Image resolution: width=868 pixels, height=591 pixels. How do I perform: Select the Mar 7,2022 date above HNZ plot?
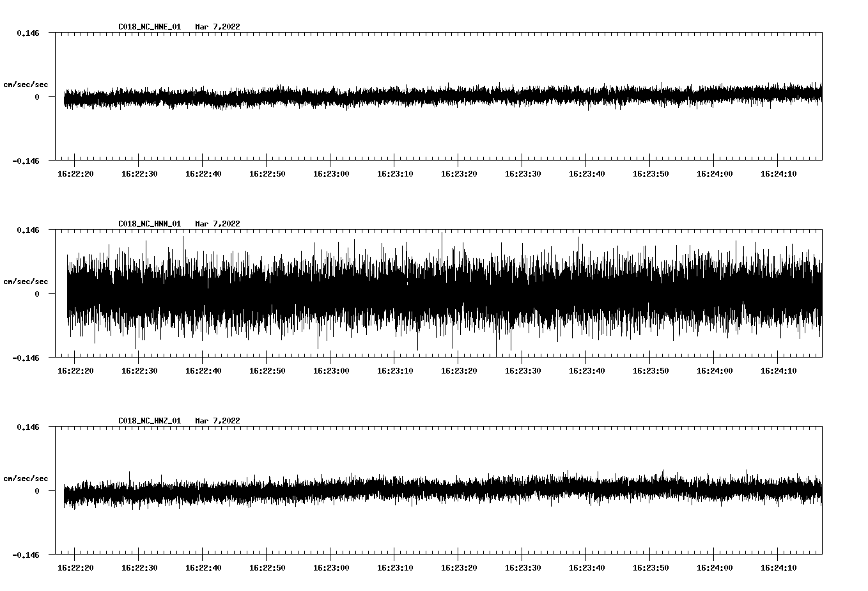point(218,421)
